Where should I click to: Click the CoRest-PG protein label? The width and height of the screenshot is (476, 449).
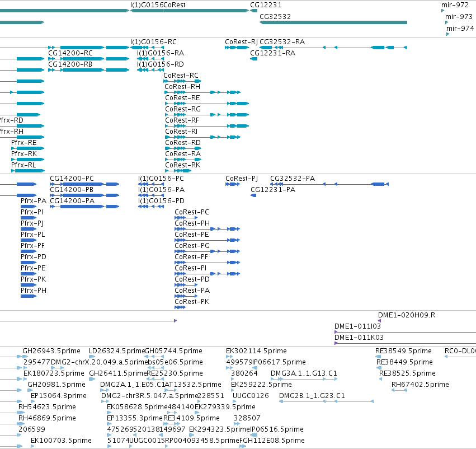click(192, 246)
